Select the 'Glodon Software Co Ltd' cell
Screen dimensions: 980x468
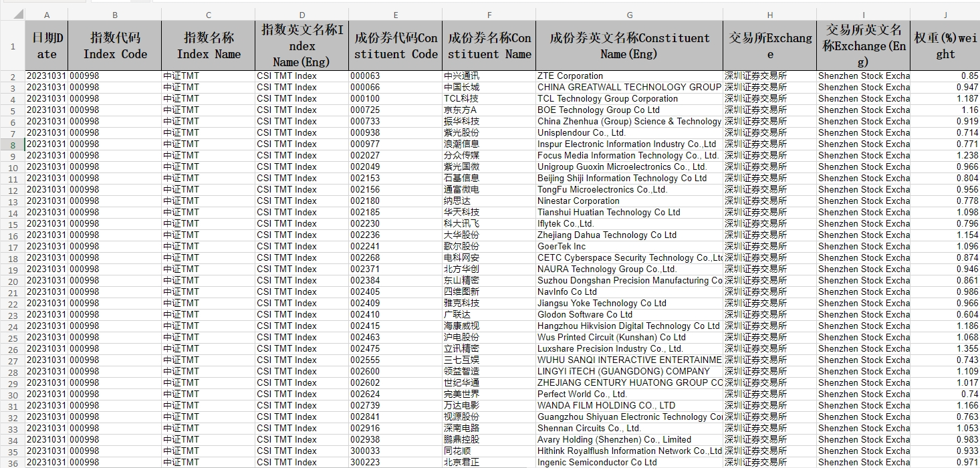tap(630, 315)
